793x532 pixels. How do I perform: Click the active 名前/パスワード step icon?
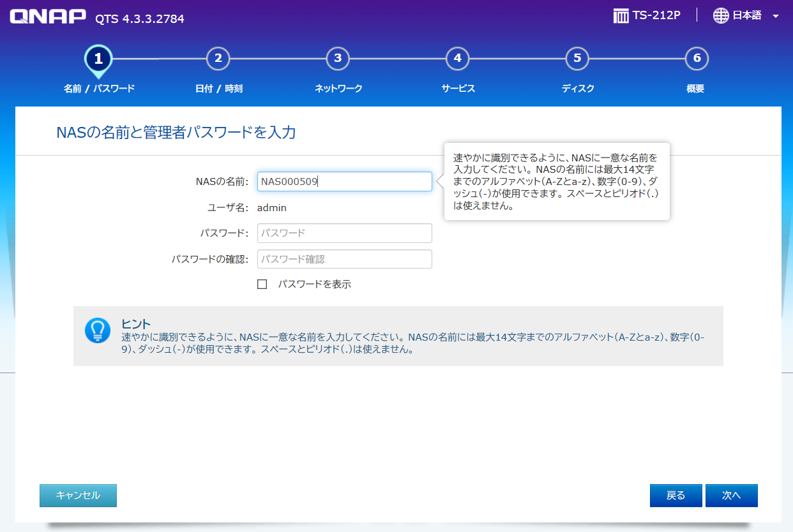point(99,58)
